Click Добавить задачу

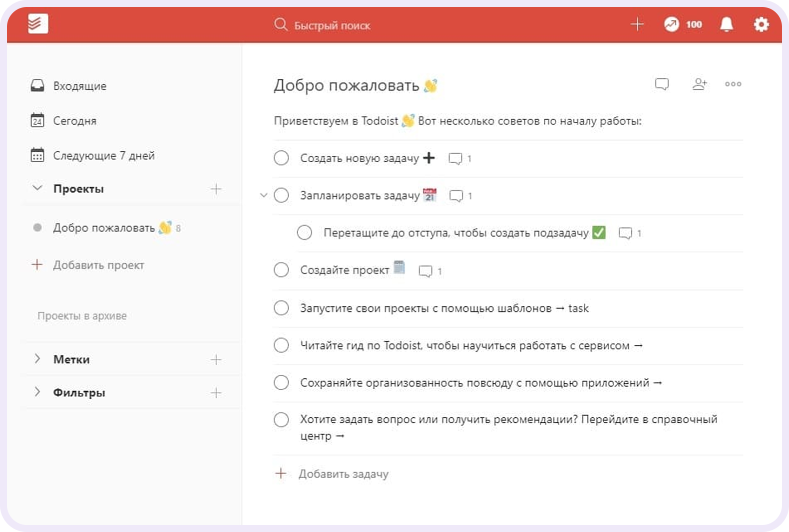(332, 474)
